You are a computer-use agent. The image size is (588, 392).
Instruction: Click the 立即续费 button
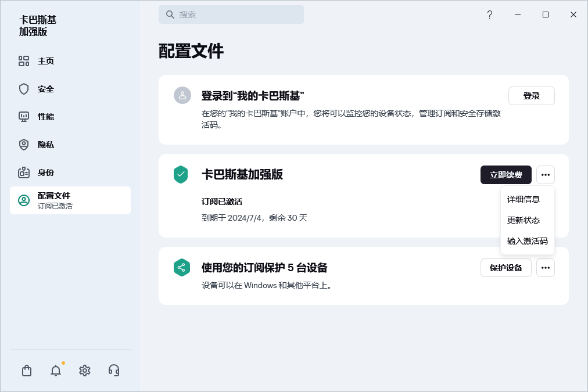(x=505, y=175)
